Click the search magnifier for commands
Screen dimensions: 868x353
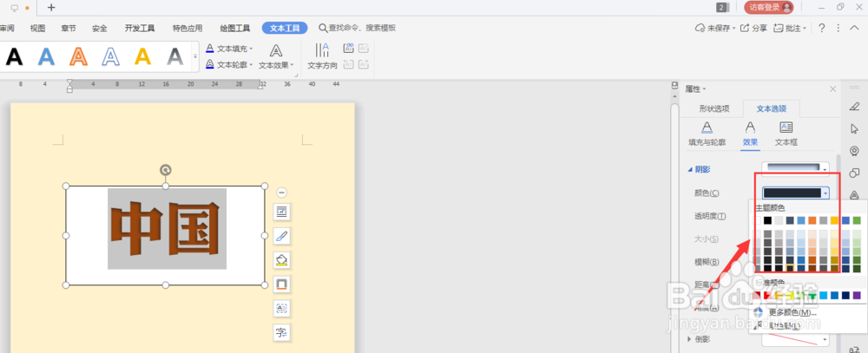coord(323,29)
